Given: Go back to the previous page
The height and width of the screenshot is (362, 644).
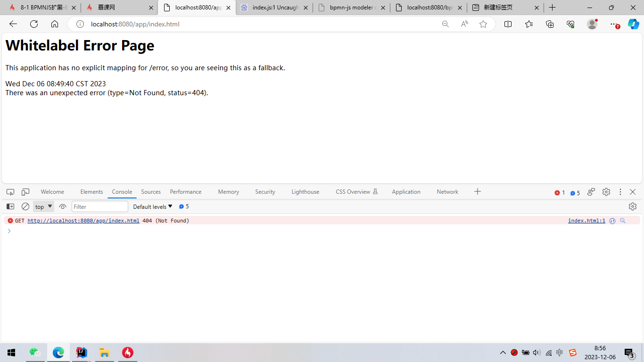Looking at the screenshot, I should [13, 24].
